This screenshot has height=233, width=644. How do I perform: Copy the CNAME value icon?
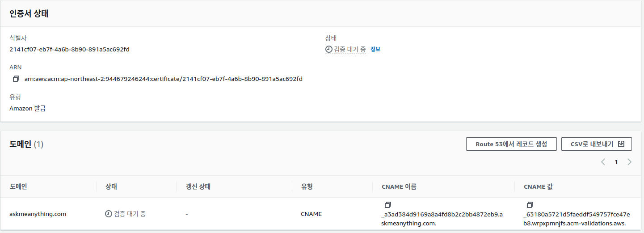coord(530,205)
